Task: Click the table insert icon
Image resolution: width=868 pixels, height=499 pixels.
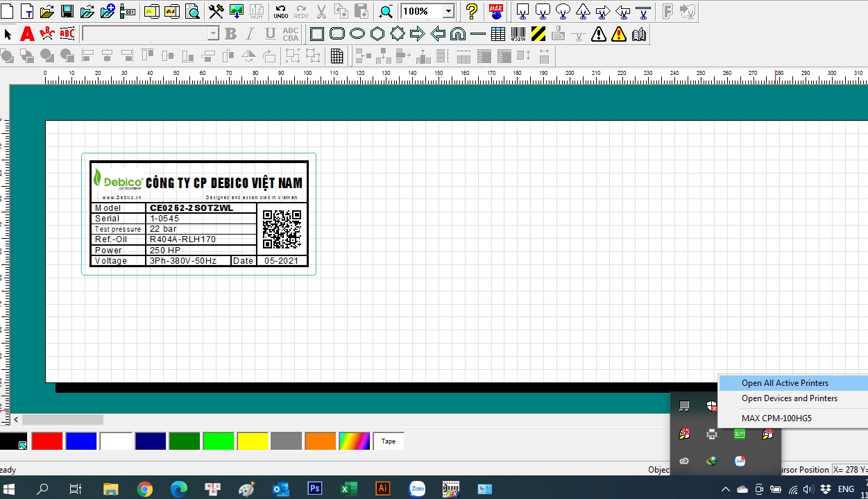Action: pos(497,34)
